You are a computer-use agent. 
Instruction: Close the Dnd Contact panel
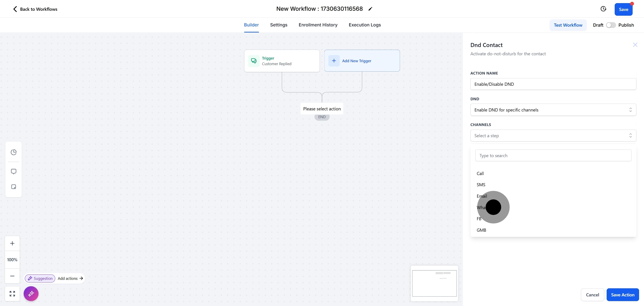(635, 45)
